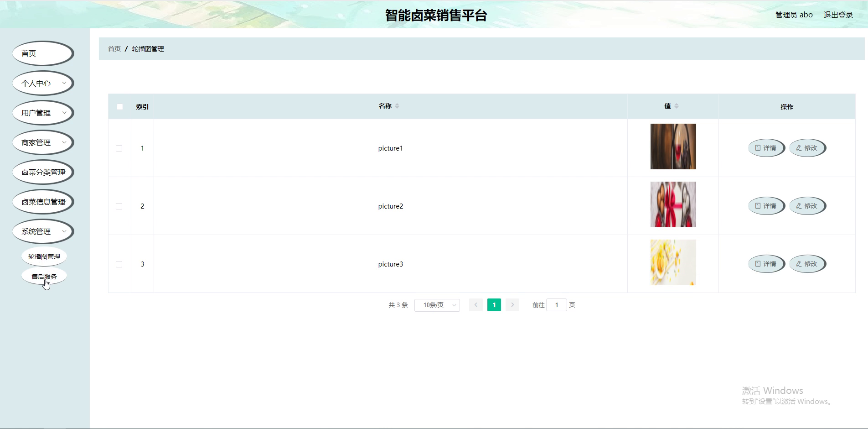
Task: Click 首页 in the breadcrumb
Action: pyautogui.click(x=114, y=49)
